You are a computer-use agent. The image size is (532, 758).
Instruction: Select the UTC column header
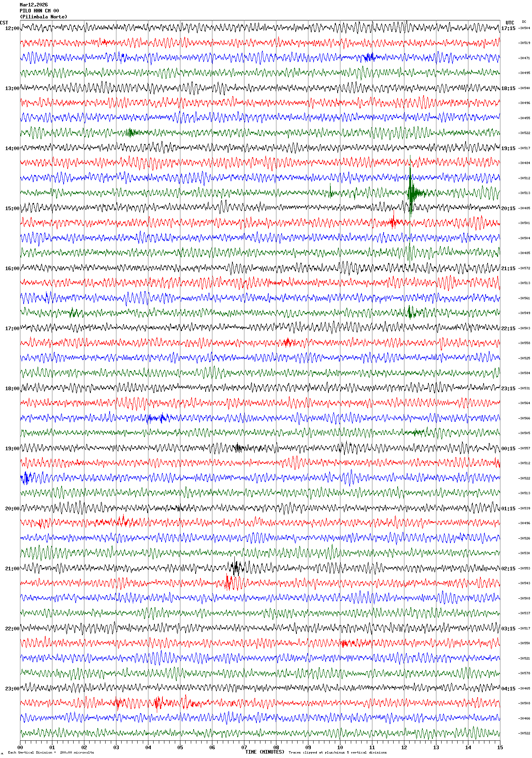(x=510, y=23)
